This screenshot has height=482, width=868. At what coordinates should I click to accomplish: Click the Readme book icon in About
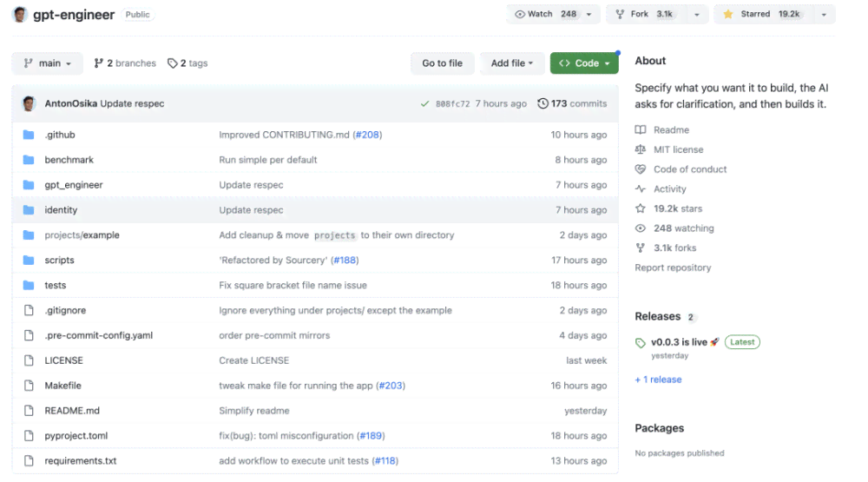[641, 129]
